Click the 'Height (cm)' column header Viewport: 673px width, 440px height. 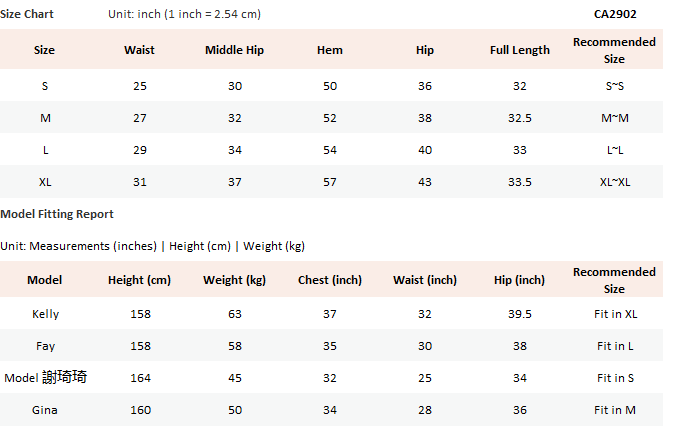pos(140,280)
